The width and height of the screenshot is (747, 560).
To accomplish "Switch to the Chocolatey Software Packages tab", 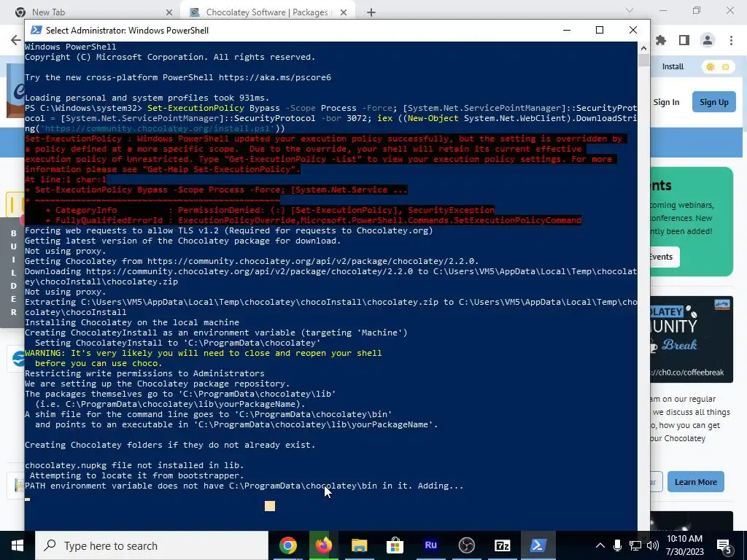I will pyautogui.click(x=267, y=12).
